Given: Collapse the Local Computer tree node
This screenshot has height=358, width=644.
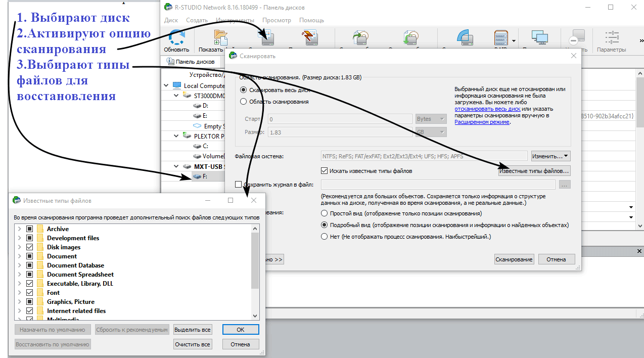Looking at the screenshot, I should tap(166, 86).
